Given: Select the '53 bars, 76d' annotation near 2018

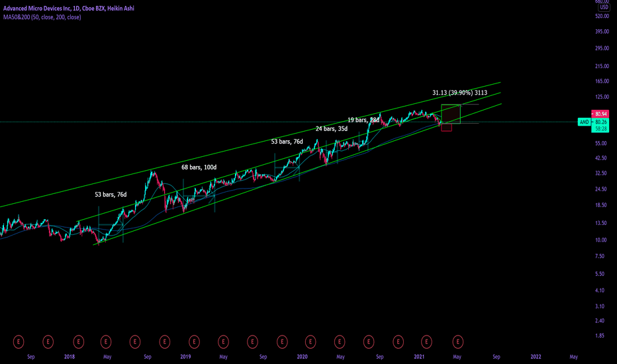Looking at the screenshot, I should click(x=111, y=195).
